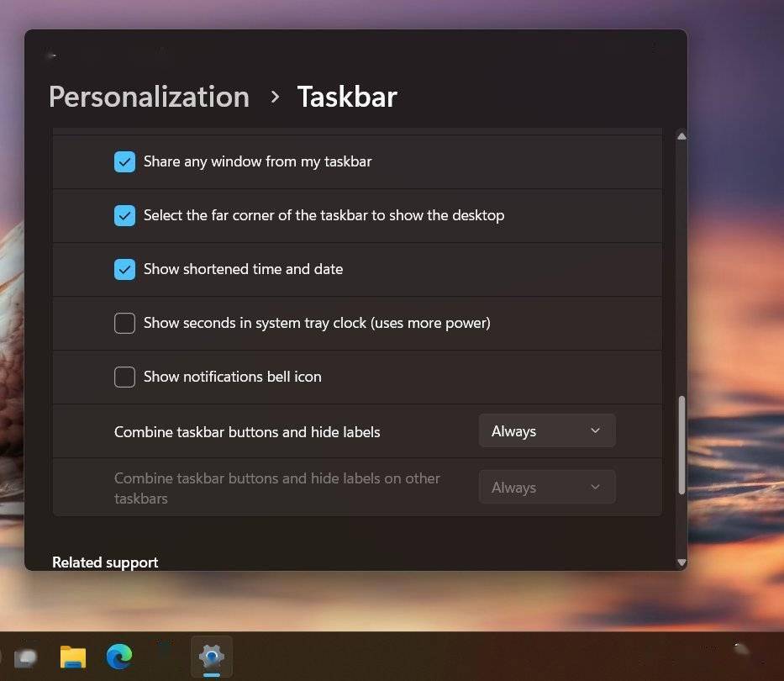Go back to Personalization breadcrumb
This screenshot has height=681, width=784.
click(x=149, y=97)
